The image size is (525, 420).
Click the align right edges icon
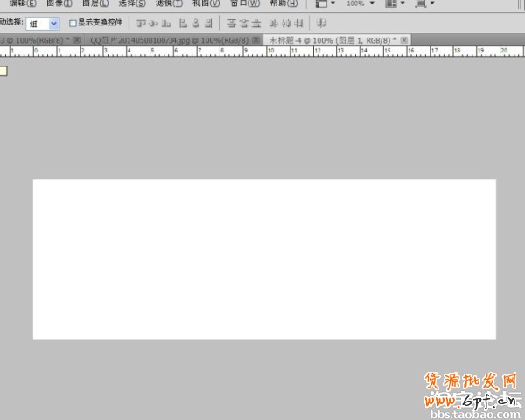207,23
